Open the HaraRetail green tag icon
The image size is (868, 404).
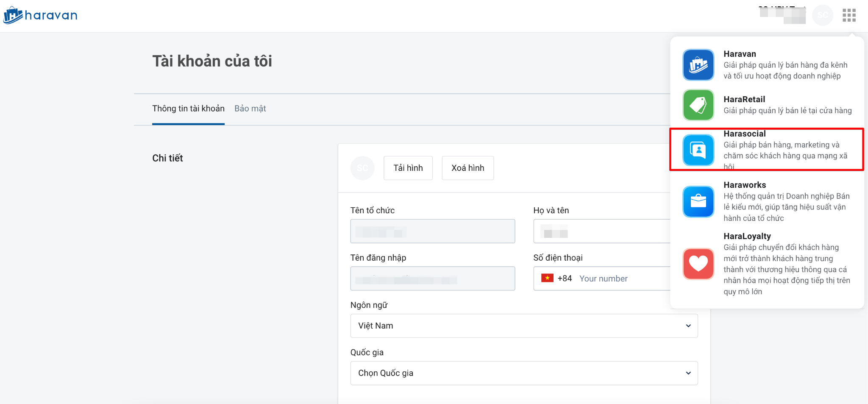coord(698,105)
